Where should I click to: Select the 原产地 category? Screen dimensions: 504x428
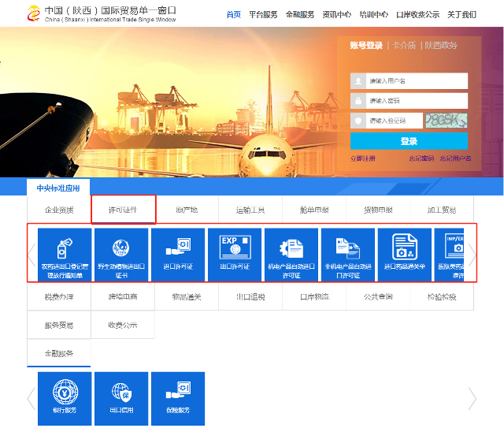pyautogui.click(x=187, y=210)
